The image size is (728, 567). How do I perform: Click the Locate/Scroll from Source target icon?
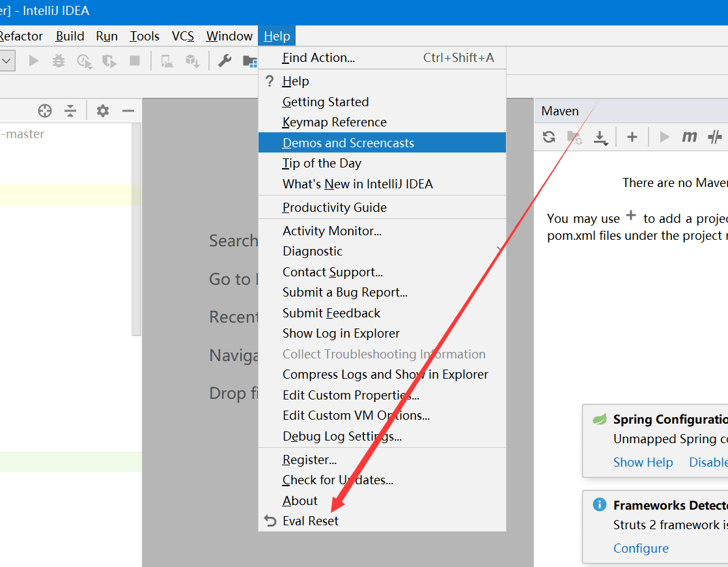click(45, 111)
